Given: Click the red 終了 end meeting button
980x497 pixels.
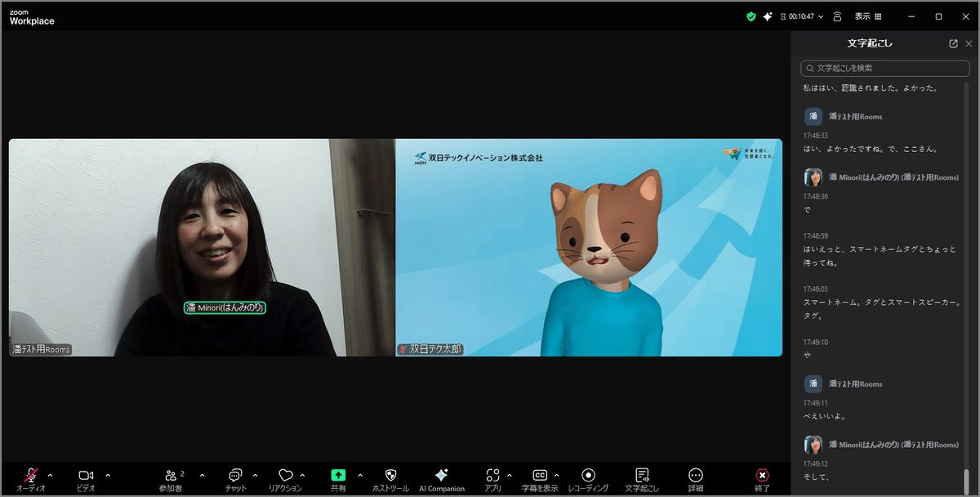Looking at the screenshot, I should 762,479.
